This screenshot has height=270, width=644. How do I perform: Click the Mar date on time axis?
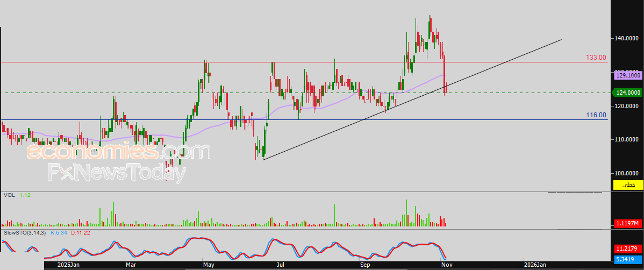point(131,265)
